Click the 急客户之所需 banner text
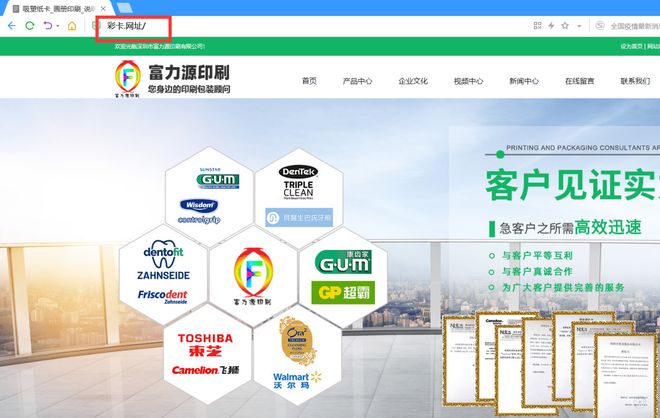 pos(537,228)
